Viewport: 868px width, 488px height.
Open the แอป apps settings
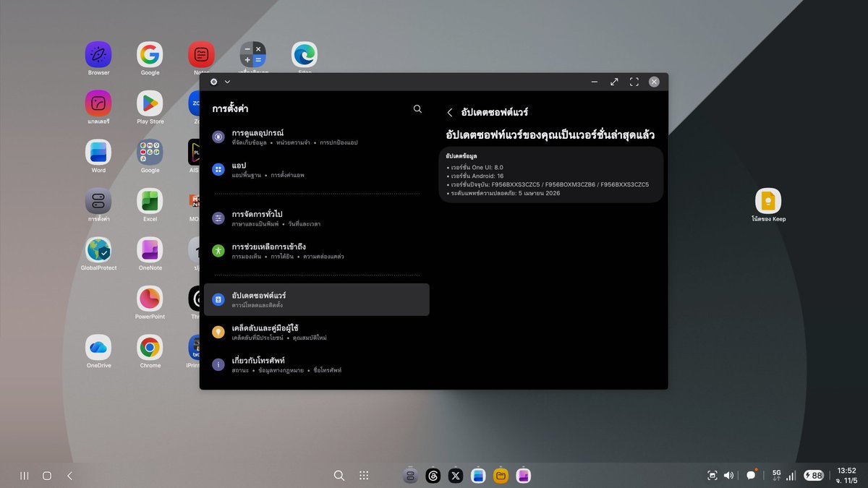click(316, 169)
